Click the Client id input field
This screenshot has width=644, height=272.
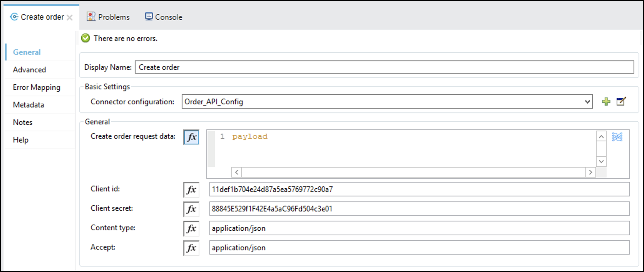[x=419, y=189]
